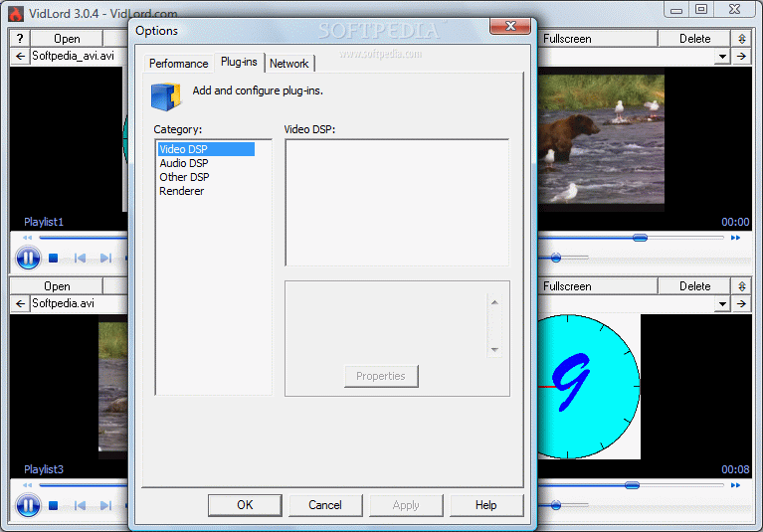Click scroll up arrow in plug-in description box

(x=494, y=302)
